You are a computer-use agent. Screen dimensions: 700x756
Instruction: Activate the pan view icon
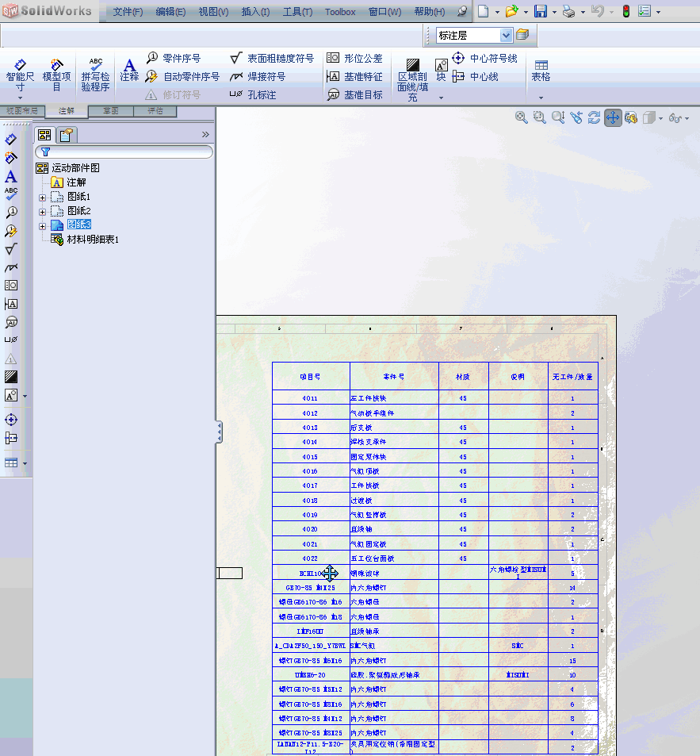tap(613, 117)
